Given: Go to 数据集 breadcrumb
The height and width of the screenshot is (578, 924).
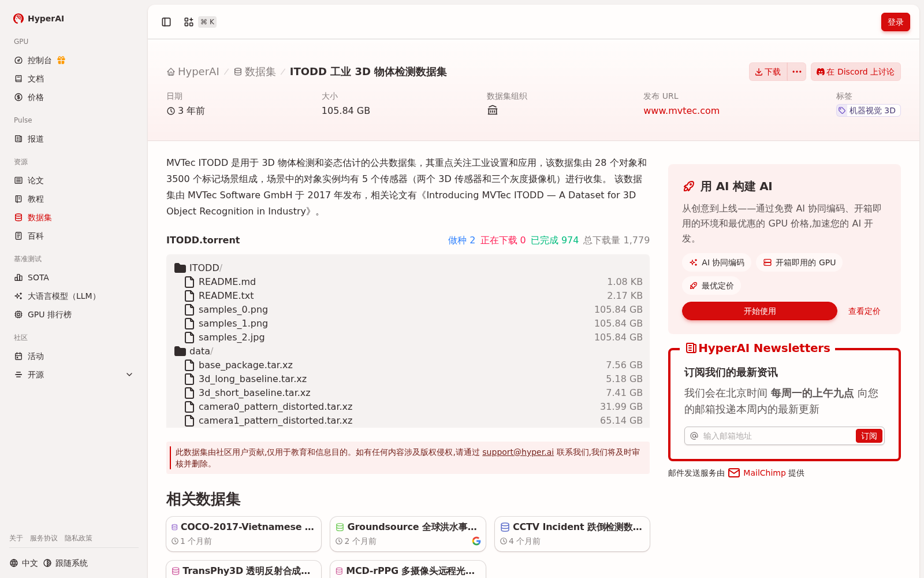Looking at the screenshot, I should 255,72.
